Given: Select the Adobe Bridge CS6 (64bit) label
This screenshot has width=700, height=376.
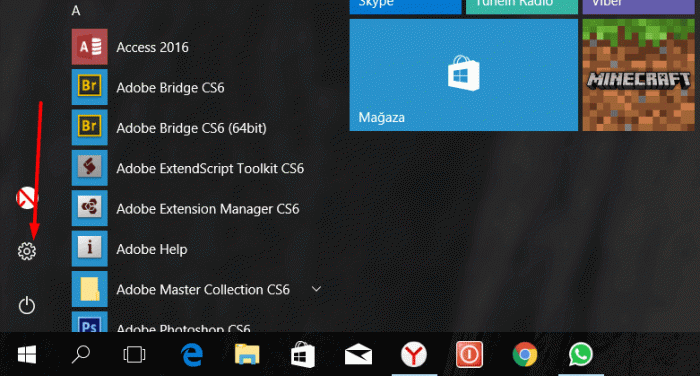Looking at the screenshot, I should click(191, 128).
